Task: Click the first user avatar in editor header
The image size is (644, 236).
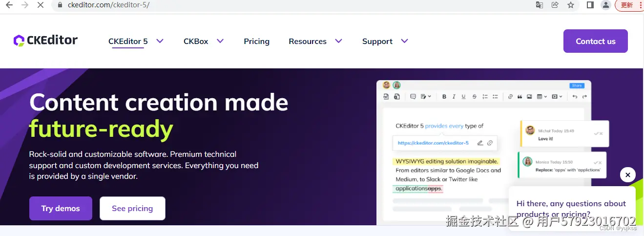Action: click(x=386, y=85)
